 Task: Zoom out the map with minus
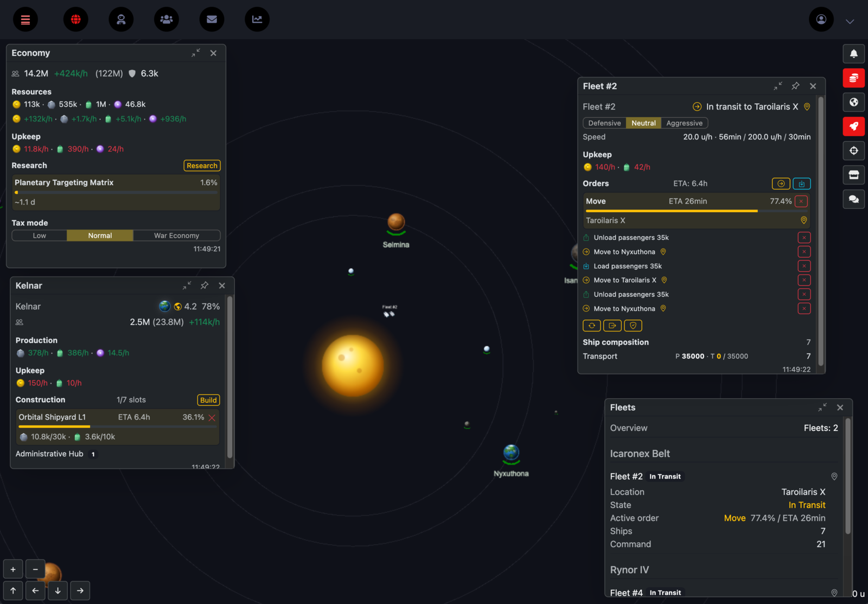(x=35, y=569)
